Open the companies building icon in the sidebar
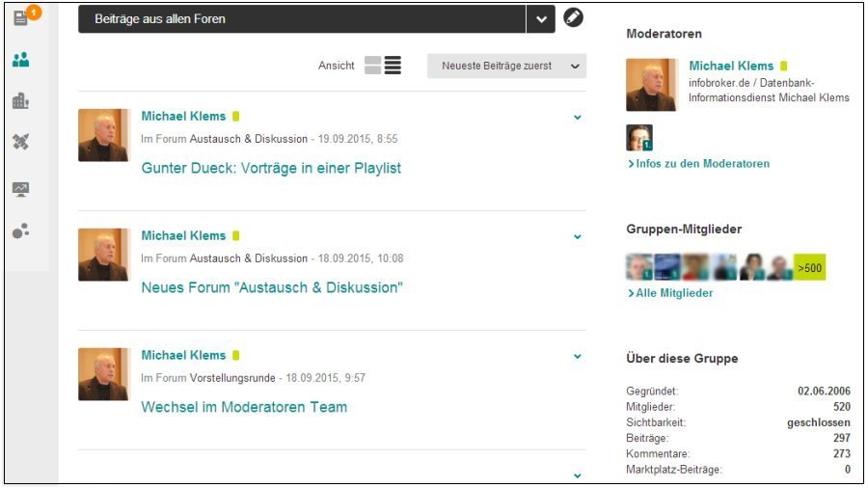Viewport: 868px width, 488px height. [20, 101]
